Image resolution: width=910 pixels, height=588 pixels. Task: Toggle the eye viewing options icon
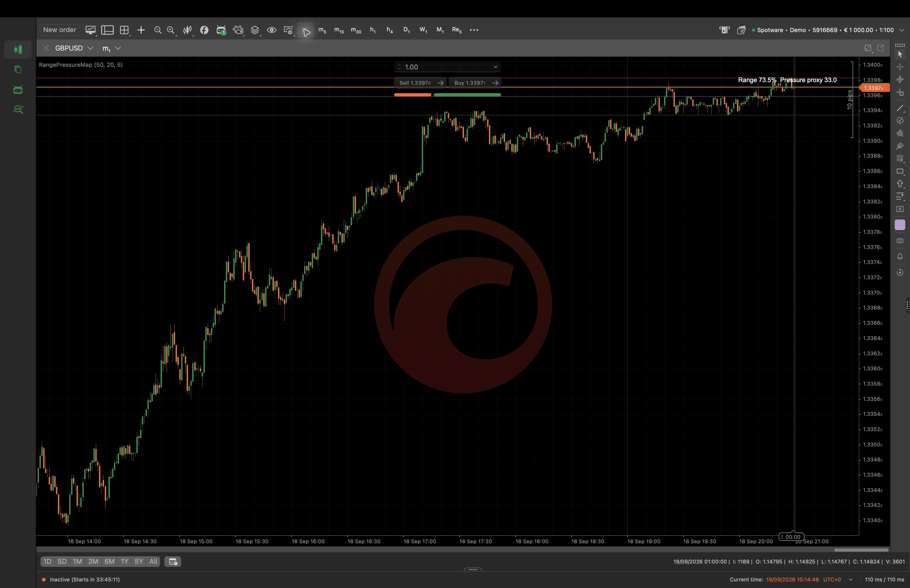pos(271,30)
